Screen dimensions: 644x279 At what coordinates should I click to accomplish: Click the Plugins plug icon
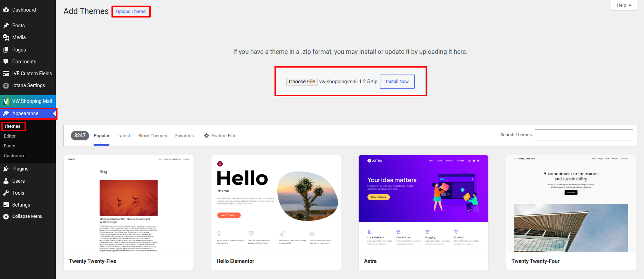pos(6,169)
